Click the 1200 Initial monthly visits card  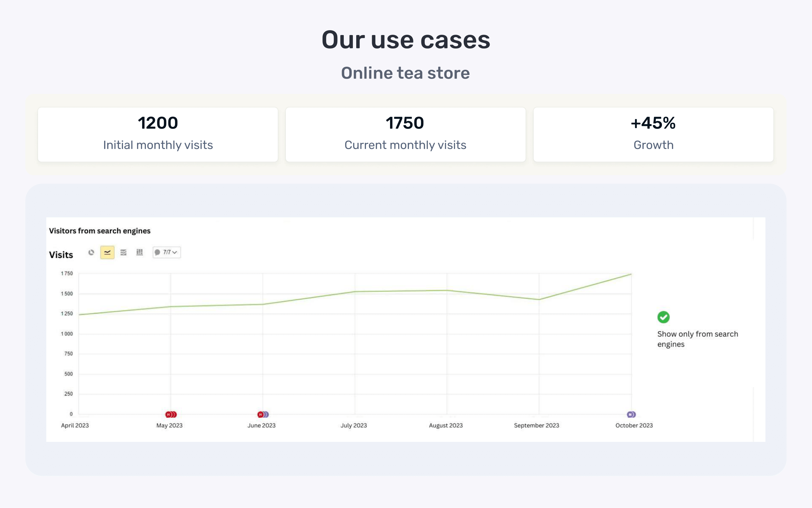click(x=158, y=134)
